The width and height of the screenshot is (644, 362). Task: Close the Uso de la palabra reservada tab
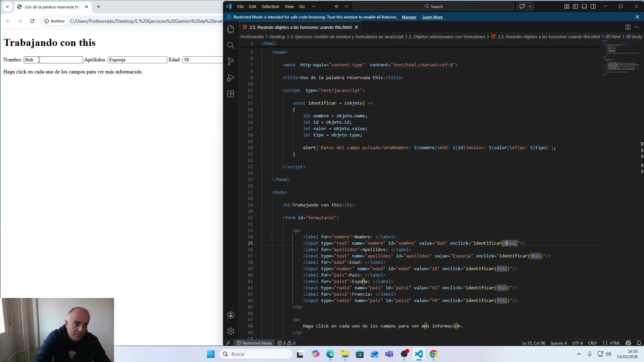[x=86, y=7]
